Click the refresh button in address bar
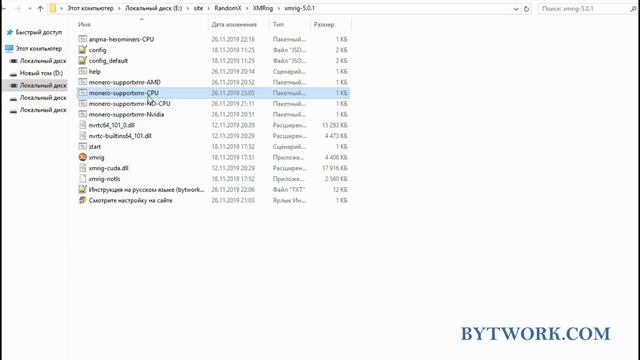This screenshot has height=360, width=640. tap(527, 9)
